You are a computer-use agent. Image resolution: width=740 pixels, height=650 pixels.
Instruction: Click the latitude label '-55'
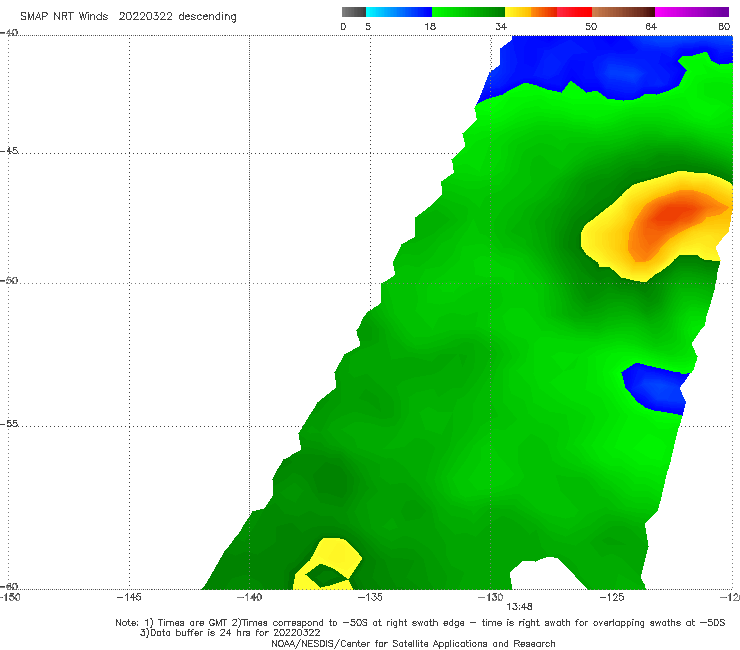8,423
